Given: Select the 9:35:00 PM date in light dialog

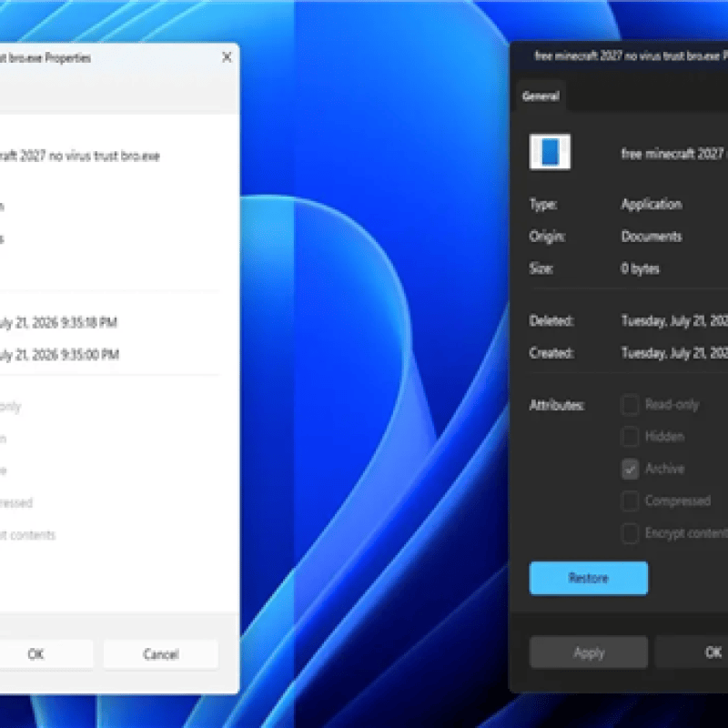Looking at the screenshot, I should tap(59, 355).
